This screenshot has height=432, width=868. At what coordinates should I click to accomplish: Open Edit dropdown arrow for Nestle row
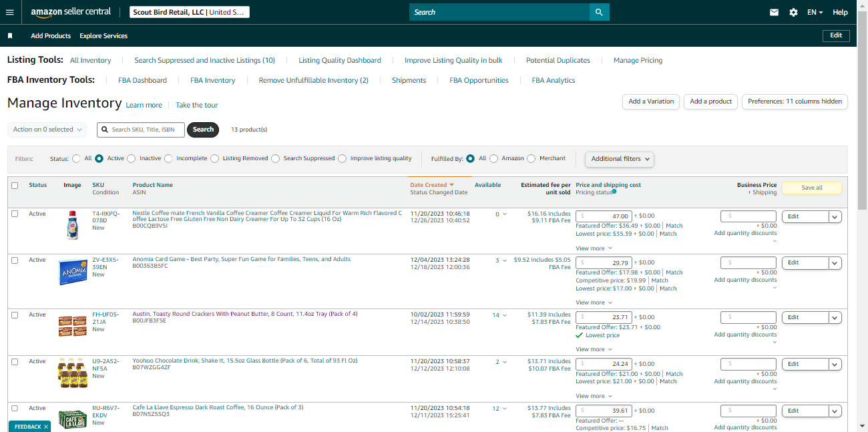(835, 216)
